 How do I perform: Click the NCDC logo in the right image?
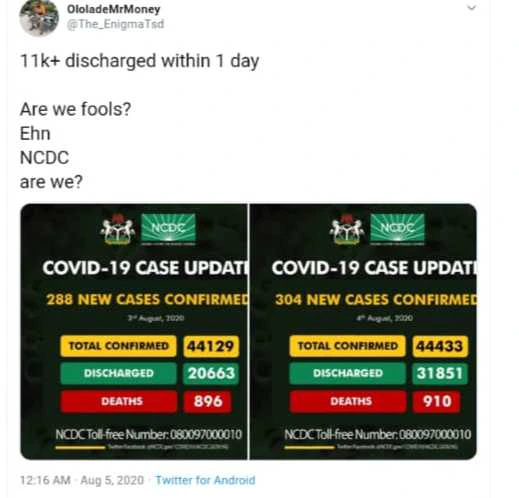click(397, 228)
